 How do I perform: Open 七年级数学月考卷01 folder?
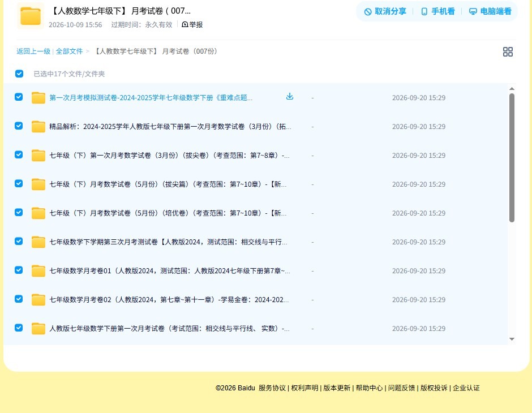(170, 270)
